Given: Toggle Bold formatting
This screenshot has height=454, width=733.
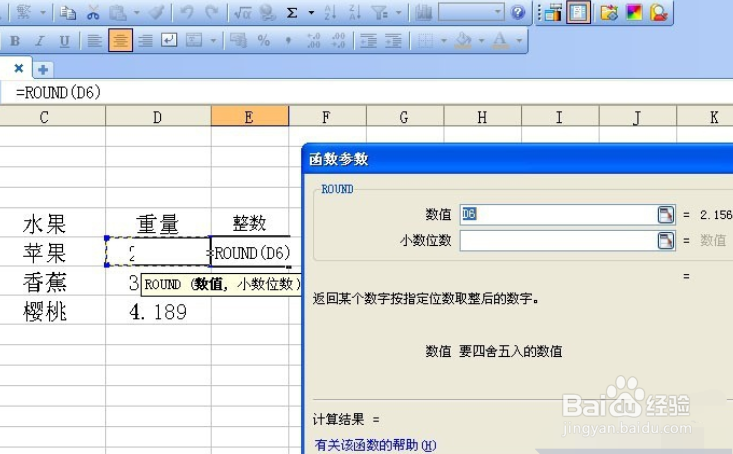Looking at the screenshot, I should (15, 41).
